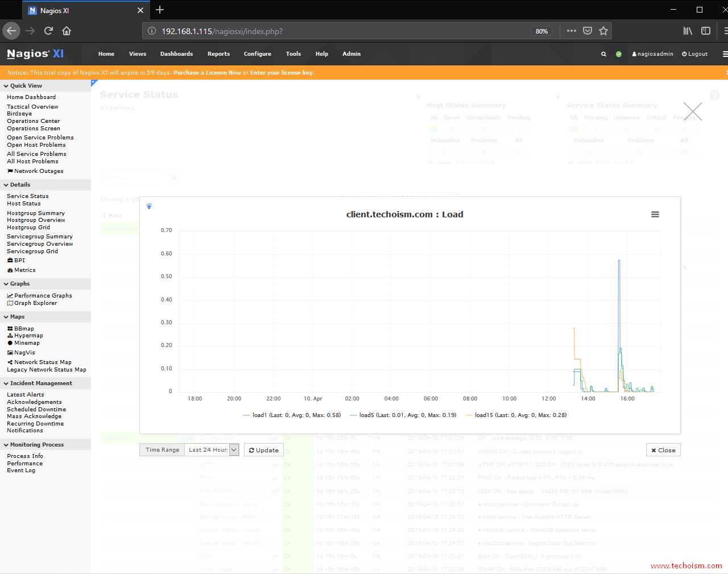This screenshot has height=574, width=728.
Task: Click the search magnifier in Nagios header
Action: pyautogui.click(x=603, y=54)
